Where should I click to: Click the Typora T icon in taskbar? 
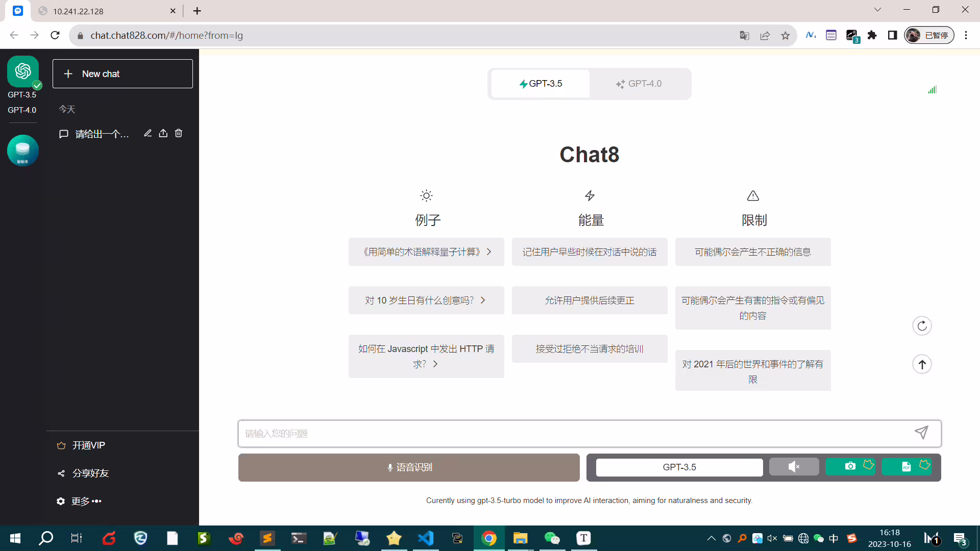point(583,538)
